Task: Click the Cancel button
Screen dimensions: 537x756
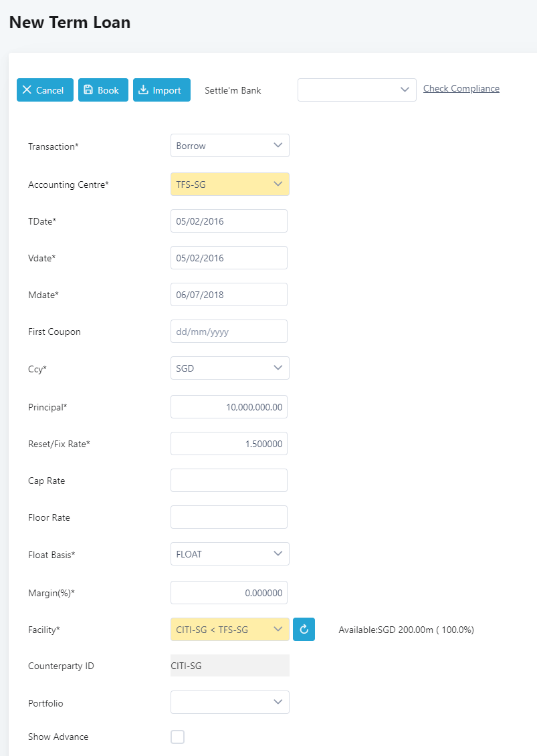Action: [45, 90]
